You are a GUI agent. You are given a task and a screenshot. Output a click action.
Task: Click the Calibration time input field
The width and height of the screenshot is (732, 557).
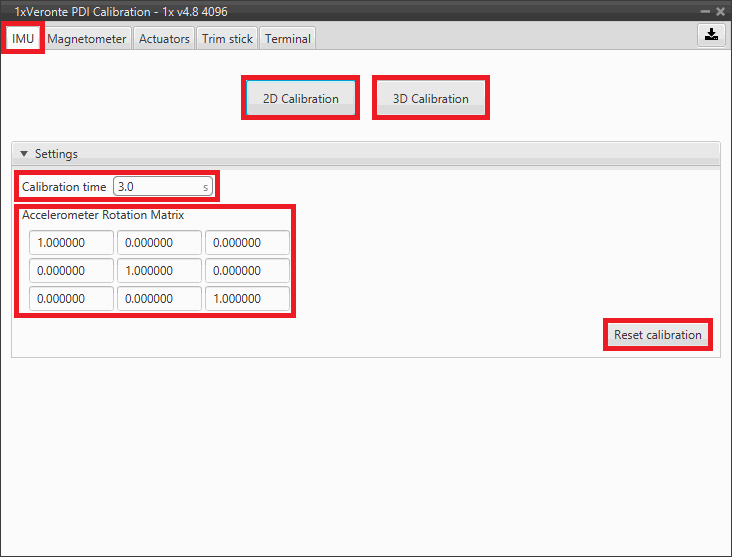coord(160,187)
